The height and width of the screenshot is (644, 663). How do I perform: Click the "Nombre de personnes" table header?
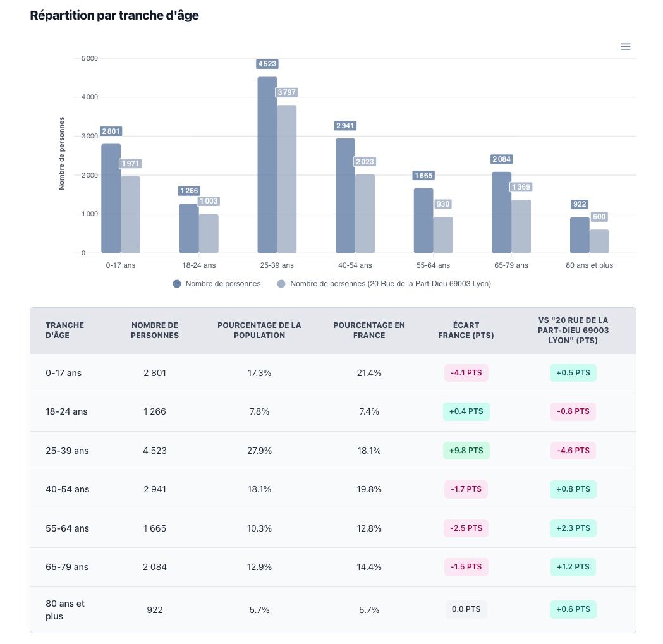[155, 330]
